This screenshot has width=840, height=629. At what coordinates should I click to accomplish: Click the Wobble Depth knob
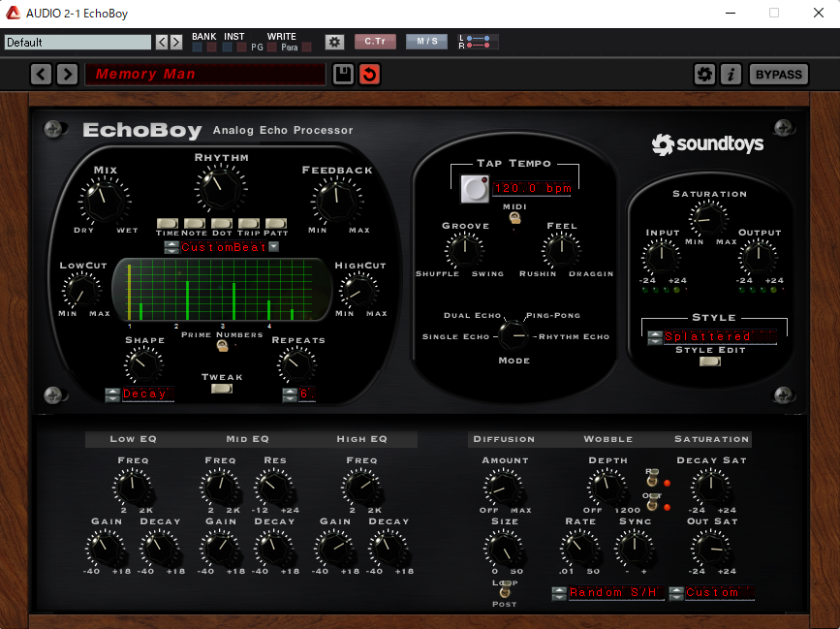pyautogui.click(x=607, y=487)
